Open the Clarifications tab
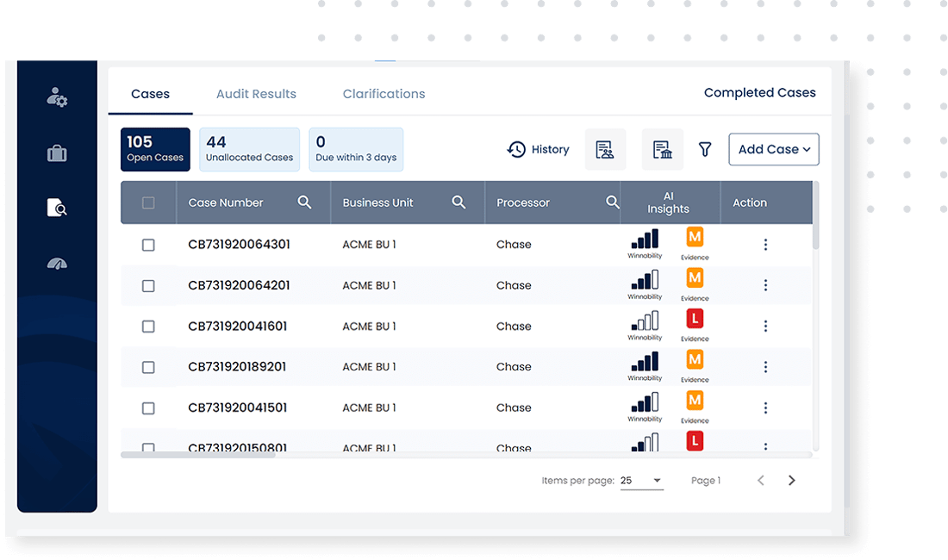Image resolution: width=948 pixels, height=560 pixels. tap(384, 94)
